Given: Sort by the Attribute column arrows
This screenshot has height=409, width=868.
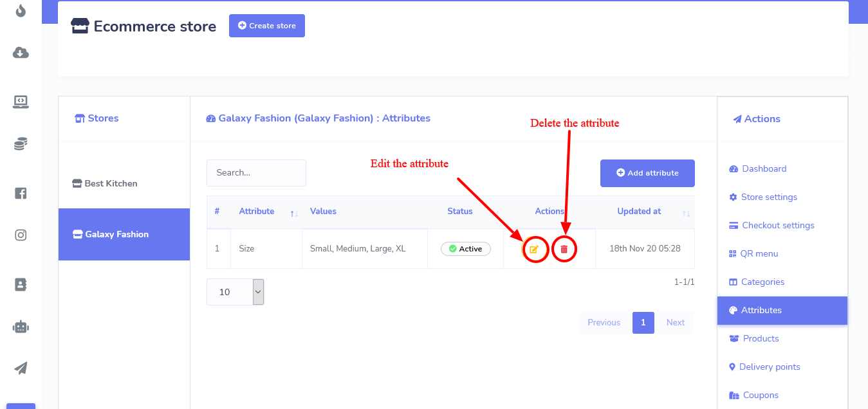Looking at the screenshot, I should point(294,213).
